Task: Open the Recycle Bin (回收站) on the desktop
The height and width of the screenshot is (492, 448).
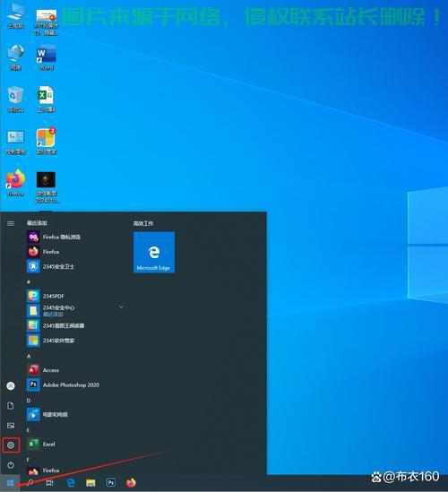Action: click(x=16, y=99)
